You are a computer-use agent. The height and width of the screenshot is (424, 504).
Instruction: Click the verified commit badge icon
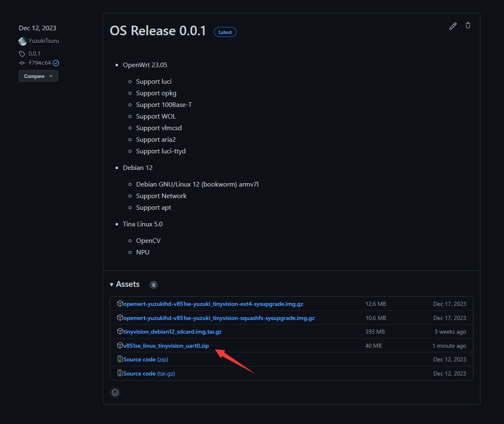[x=56, y=63]
